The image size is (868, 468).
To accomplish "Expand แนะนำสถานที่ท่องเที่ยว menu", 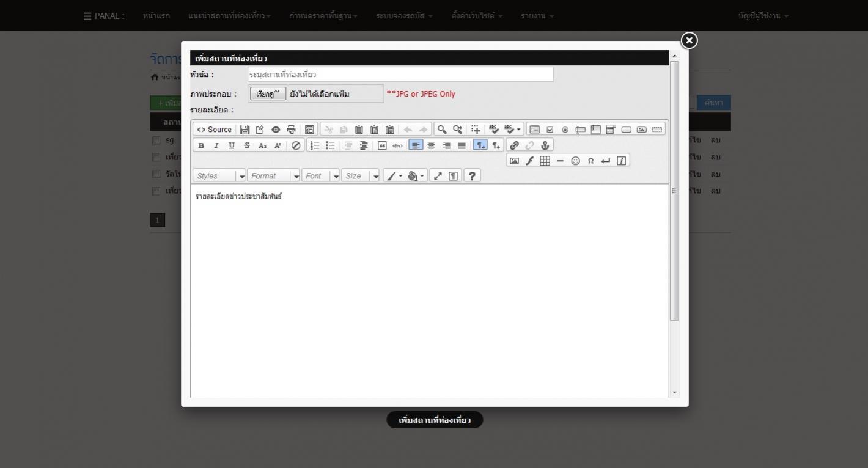I will (x=230, y=16).
